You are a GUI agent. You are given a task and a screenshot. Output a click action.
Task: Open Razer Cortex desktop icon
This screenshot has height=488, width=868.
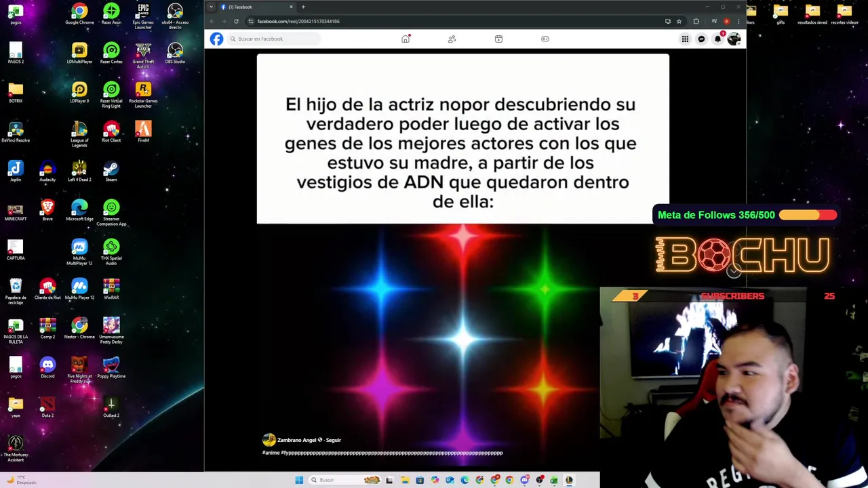(x=111, y=53)
